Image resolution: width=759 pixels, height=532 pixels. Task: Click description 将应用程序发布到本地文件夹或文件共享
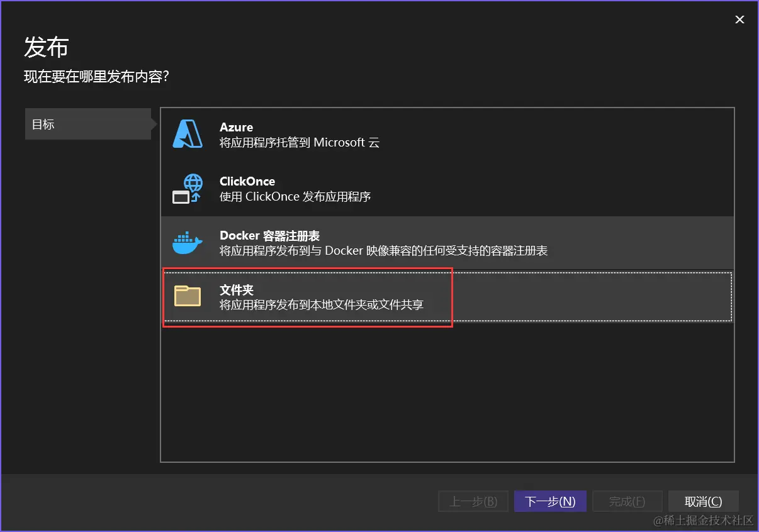click(322, 305)
